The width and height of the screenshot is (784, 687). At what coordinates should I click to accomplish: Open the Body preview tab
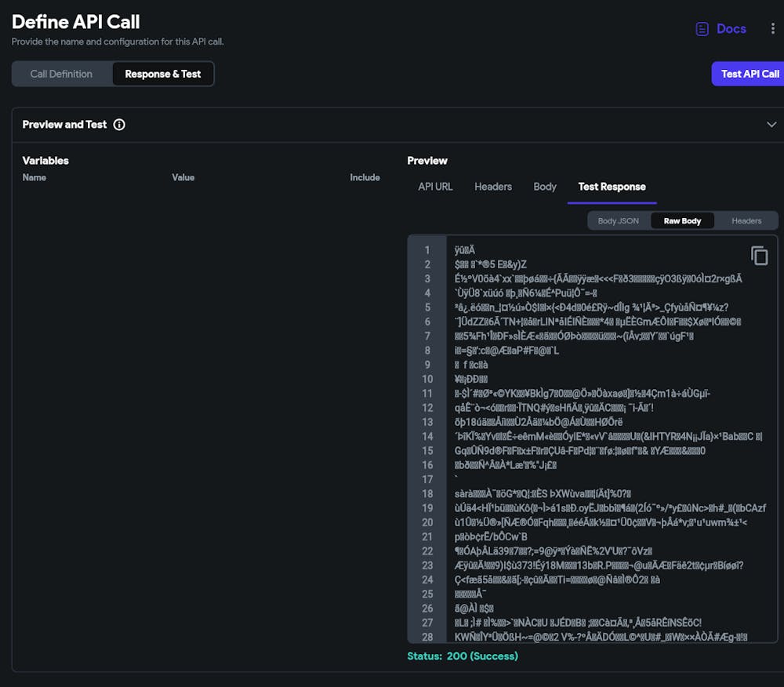click(545, 187)
